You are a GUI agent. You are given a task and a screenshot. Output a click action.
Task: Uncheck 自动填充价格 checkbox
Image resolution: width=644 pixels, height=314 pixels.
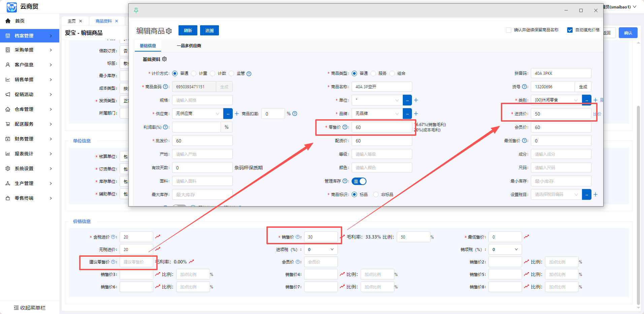[570, 30]
